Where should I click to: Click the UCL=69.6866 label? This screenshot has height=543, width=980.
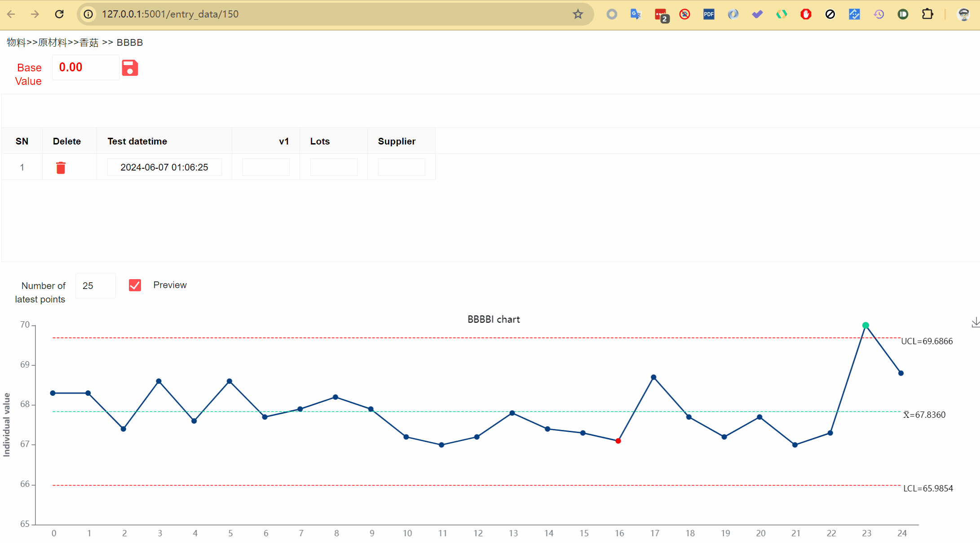tap(927, 342)
